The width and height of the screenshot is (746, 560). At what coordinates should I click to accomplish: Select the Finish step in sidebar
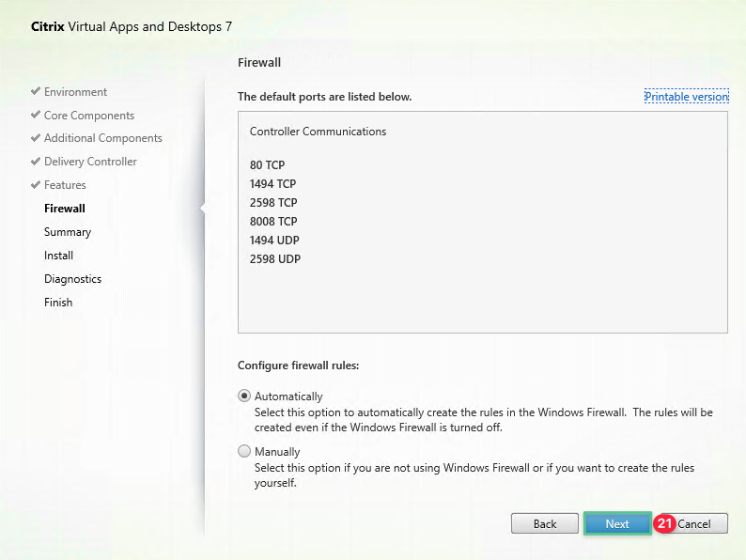(58, 303)
